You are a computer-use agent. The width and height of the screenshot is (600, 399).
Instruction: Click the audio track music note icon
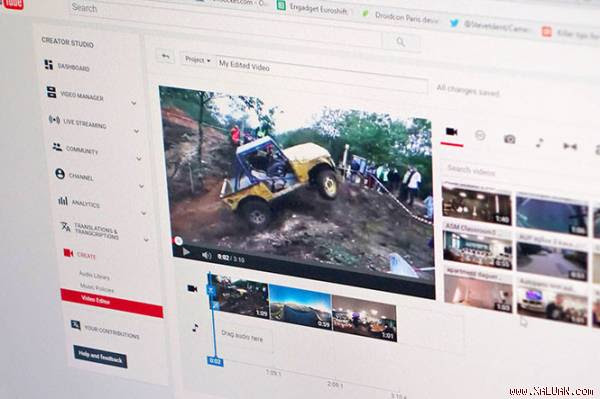click(x=195, y=327)
